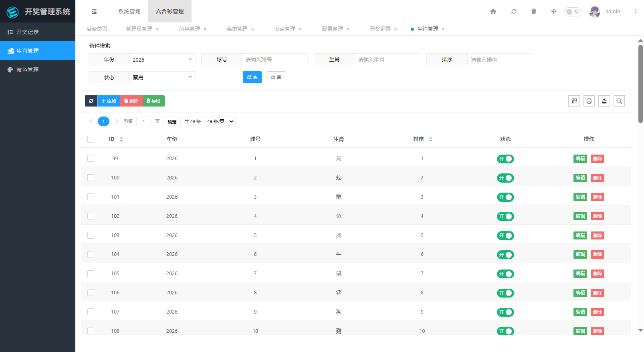
Task: Select all rows with the header checkbox
Action: (x=91, y=139)
